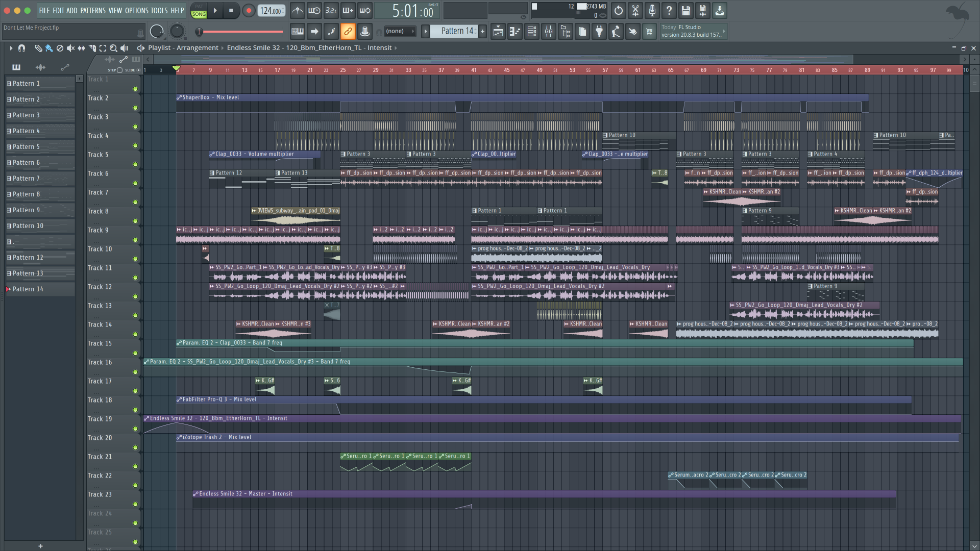Open the PATTERNS menu

point(93,10)
